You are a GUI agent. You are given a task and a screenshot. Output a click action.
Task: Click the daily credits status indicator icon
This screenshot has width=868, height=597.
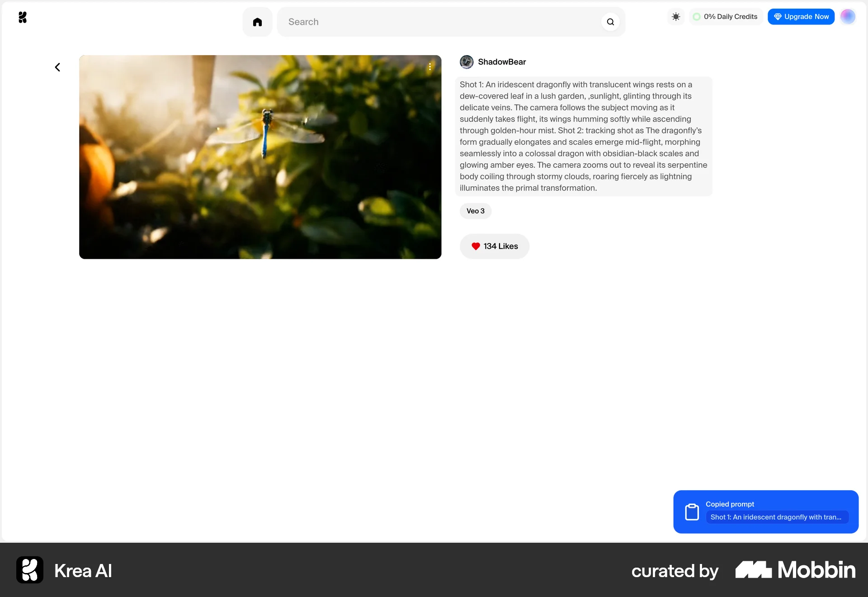697,16
